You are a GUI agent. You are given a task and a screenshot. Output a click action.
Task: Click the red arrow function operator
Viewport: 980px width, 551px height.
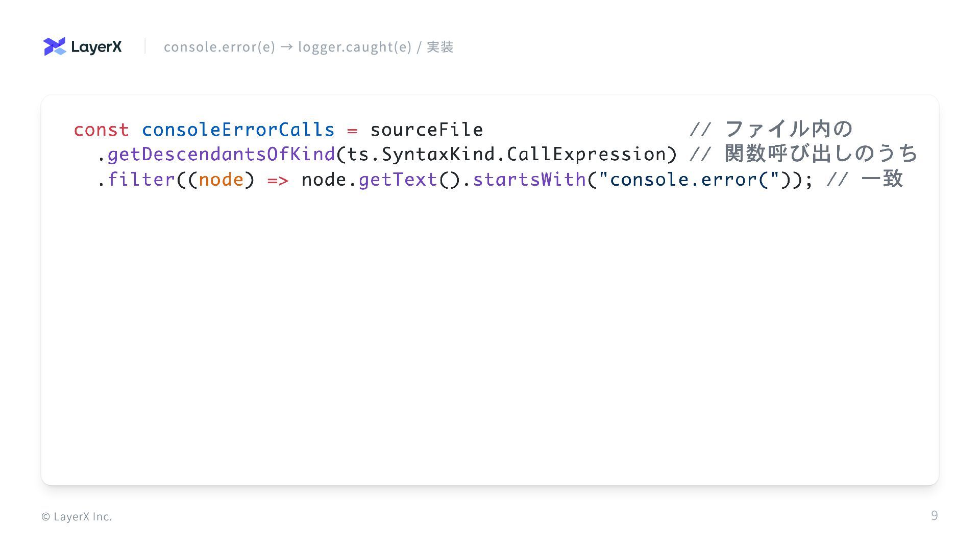click(x=278, y=180)
